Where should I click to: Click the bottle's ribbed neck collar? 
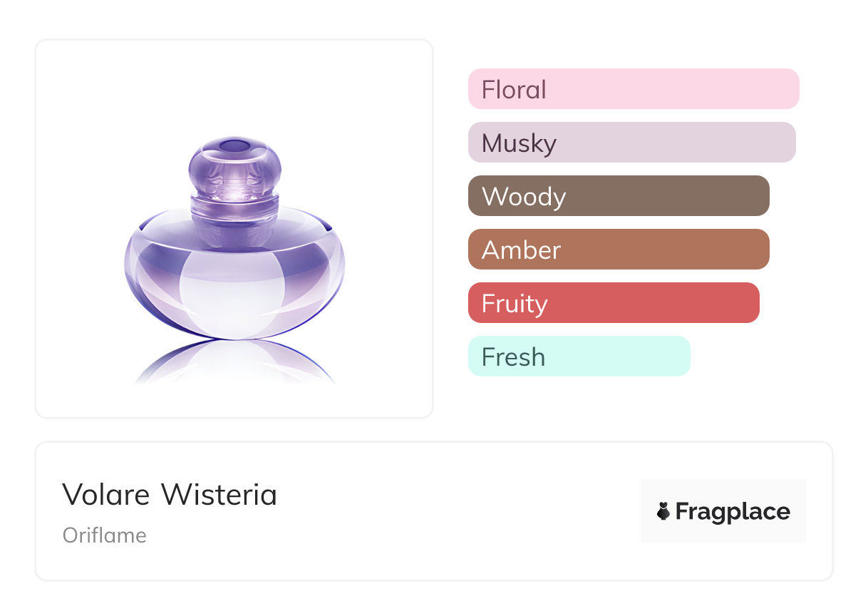(234, 208)
